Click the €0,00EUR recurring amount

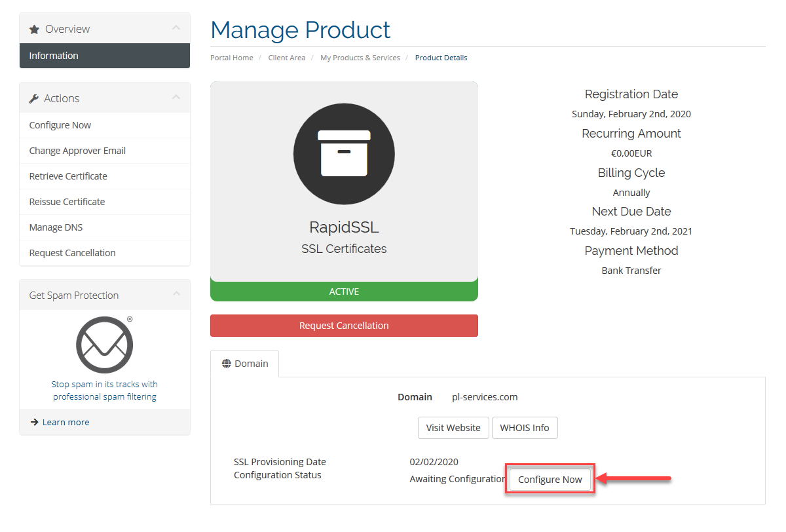(631, 153)
